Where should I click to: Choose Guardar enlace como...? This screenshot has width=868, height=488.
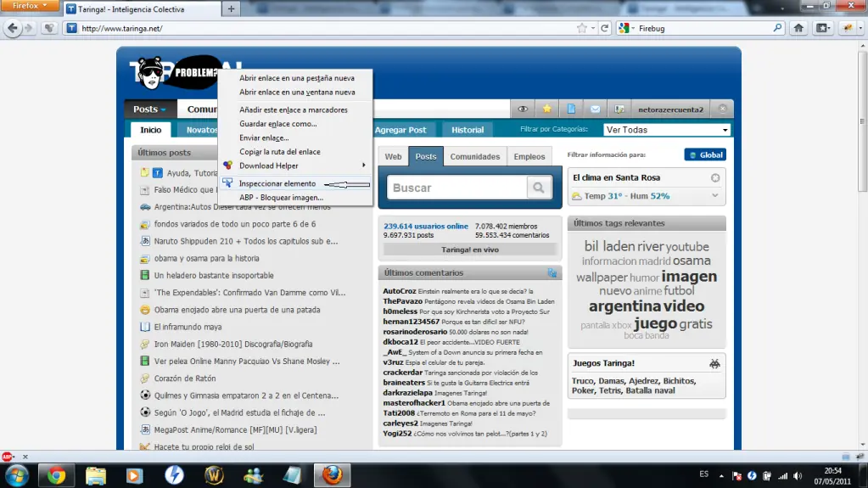tap(278, 124)
